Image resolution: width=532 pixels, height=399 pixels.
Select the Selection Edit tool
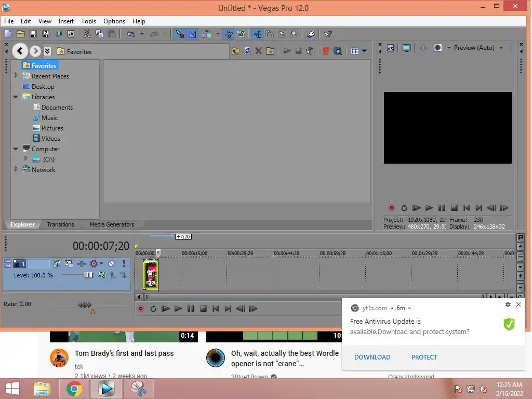(x=282, y=34)
